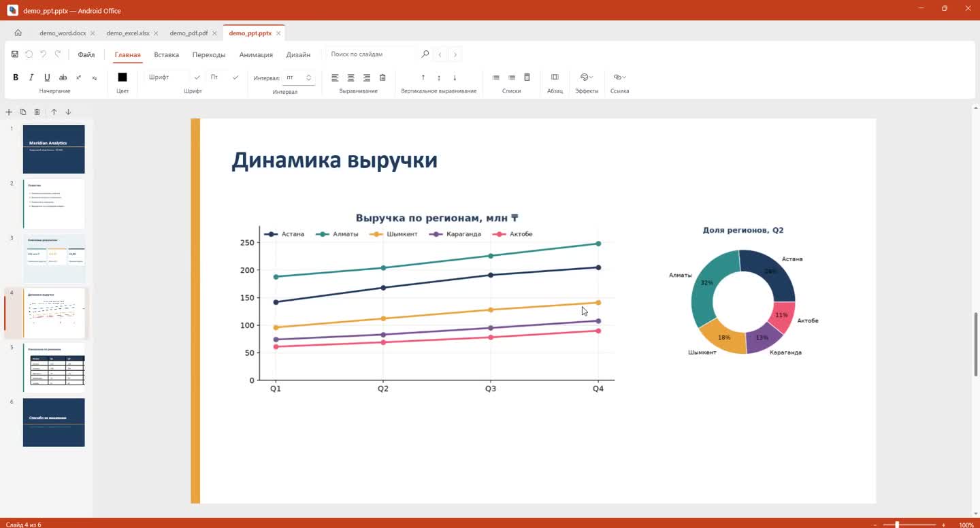Align text center
This screenshot has height=528, width=980.
click(x=350, y=78)
